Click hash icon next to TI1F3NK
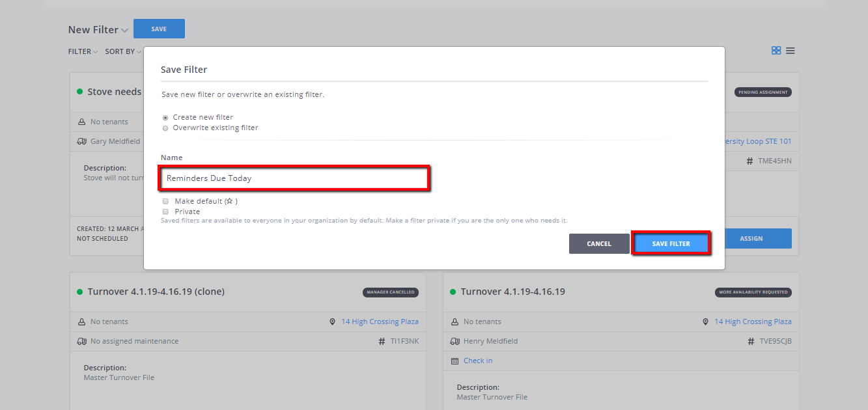868x410 pixels. [382, 341]
